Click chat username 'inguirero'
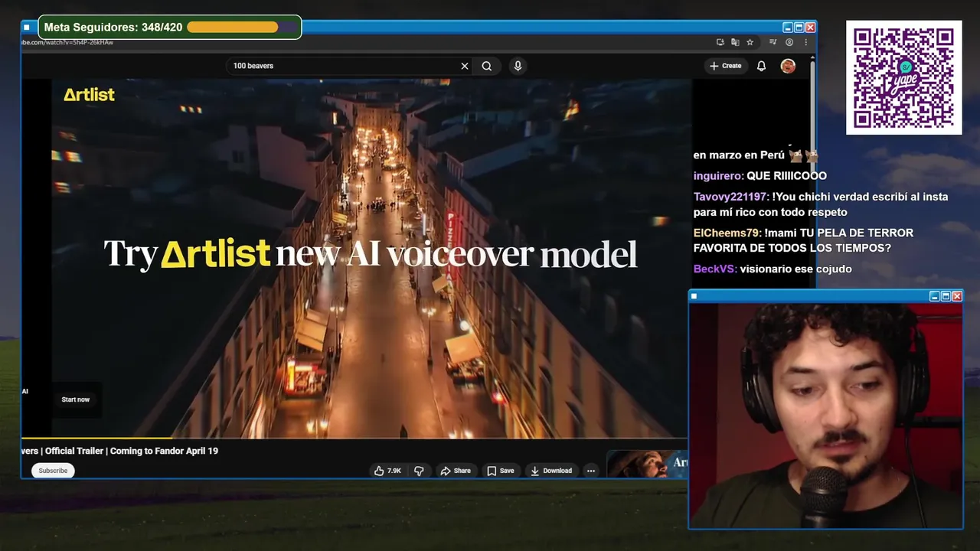 coord(718,176)
